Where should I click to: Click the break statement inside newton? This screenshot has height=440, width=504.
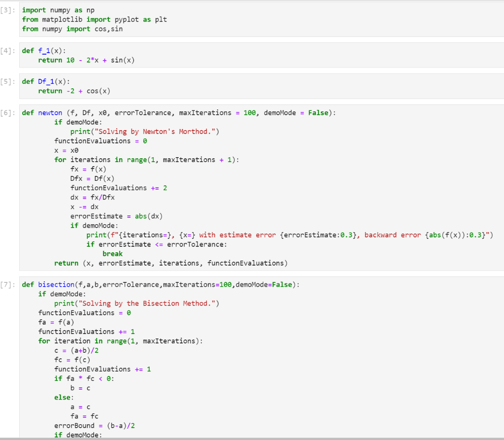pyautogui.click(x=112, y=253)
